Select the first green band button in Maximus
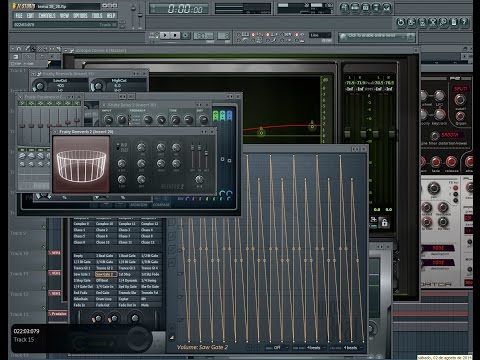 [x=215, y=116]
